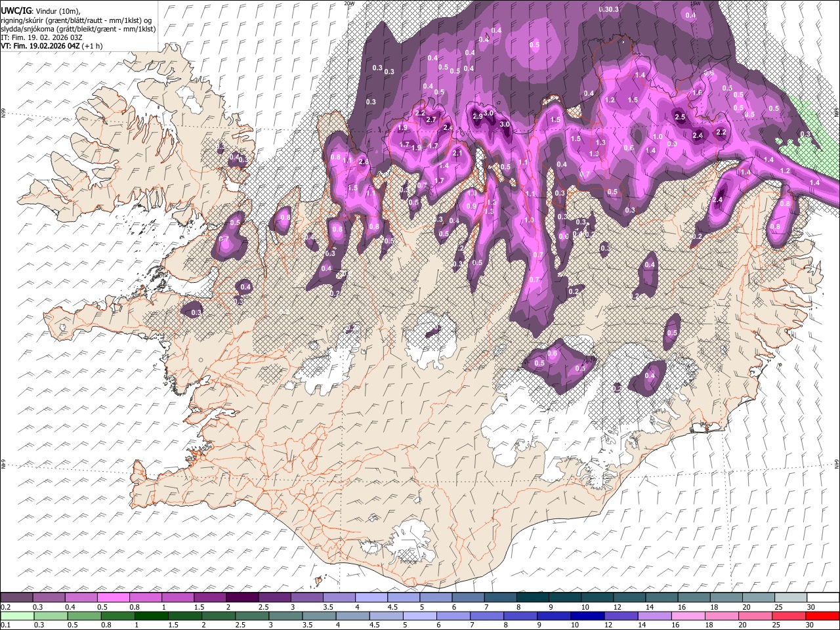Click the '20W' longitude label at top
The image size is (840, 630).
pyautogui.click(x=349, y=3)
